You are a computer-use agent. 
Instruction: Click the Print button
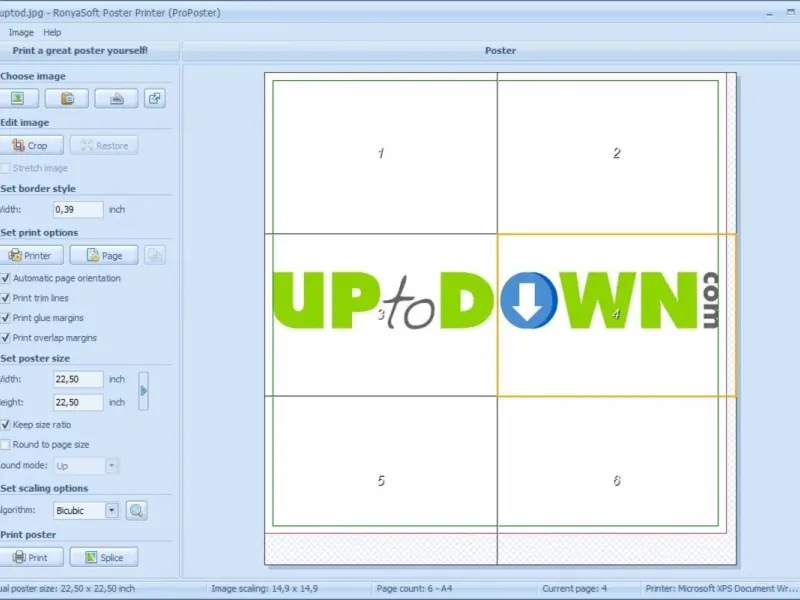31,557
